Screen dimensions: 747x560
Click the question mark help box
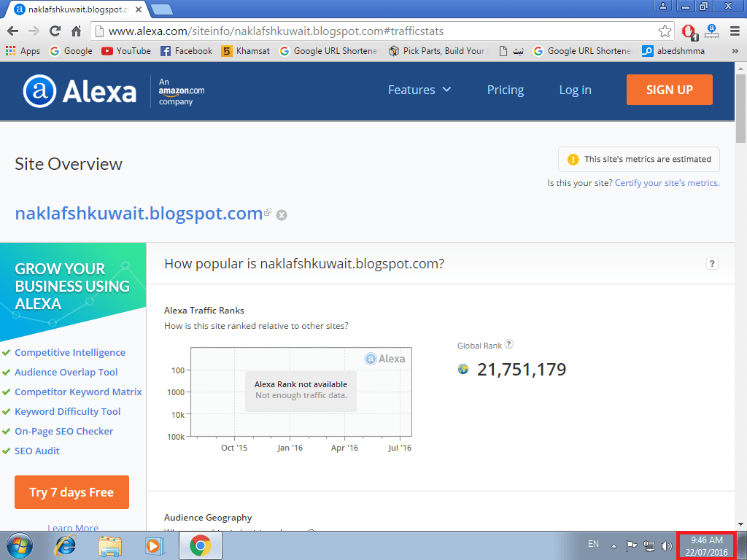click(712, 264)
